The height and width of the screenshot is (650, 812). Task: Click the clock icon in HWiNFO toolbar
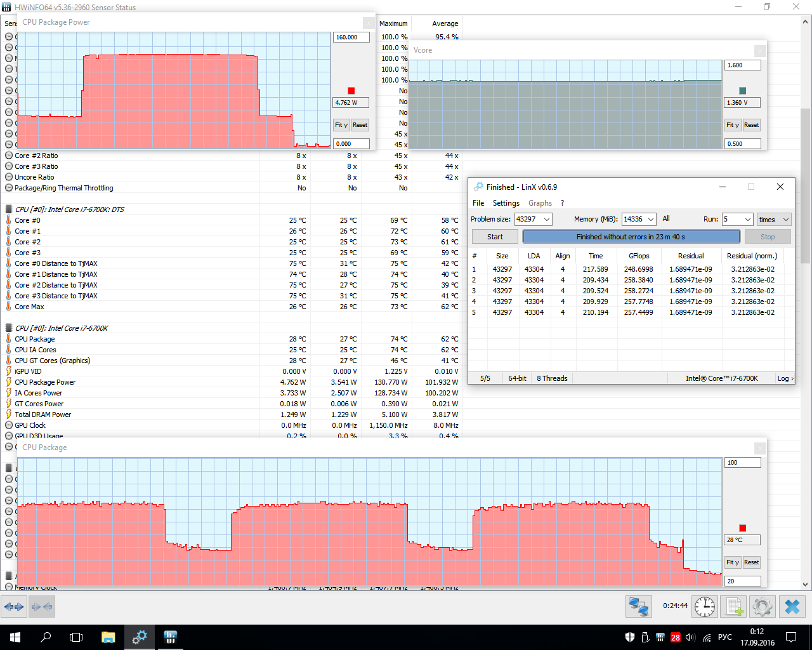tap(705, 607)
